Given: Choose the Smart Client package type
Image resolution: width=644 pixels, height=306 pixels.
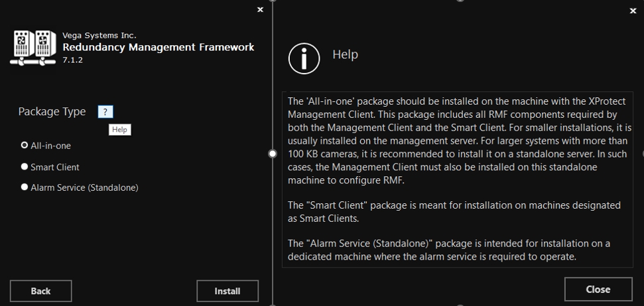Looking at the screenshot, I should 25,167.
